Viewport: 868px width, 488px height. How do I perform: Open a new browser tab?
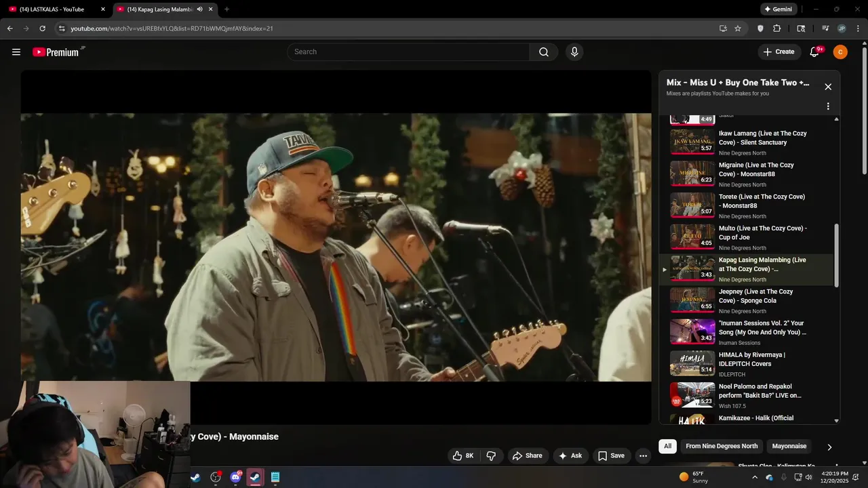226,9
